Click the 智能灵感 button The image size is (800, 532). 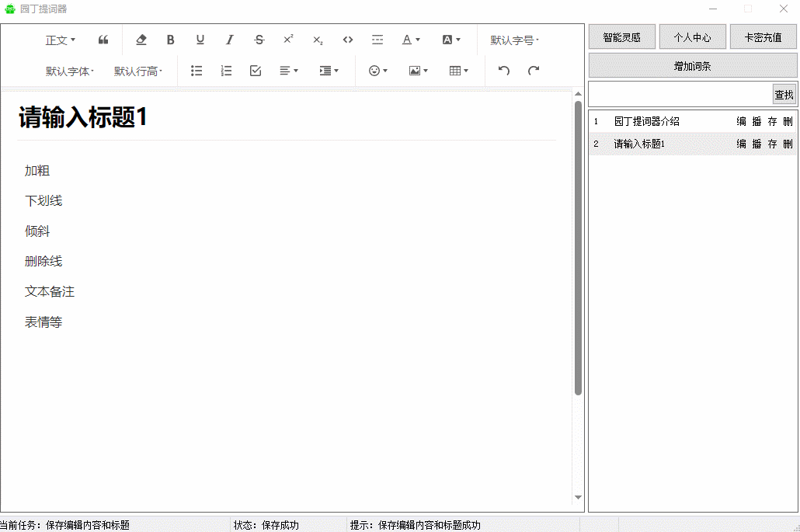pyautogui.click(x=622, y=37)
